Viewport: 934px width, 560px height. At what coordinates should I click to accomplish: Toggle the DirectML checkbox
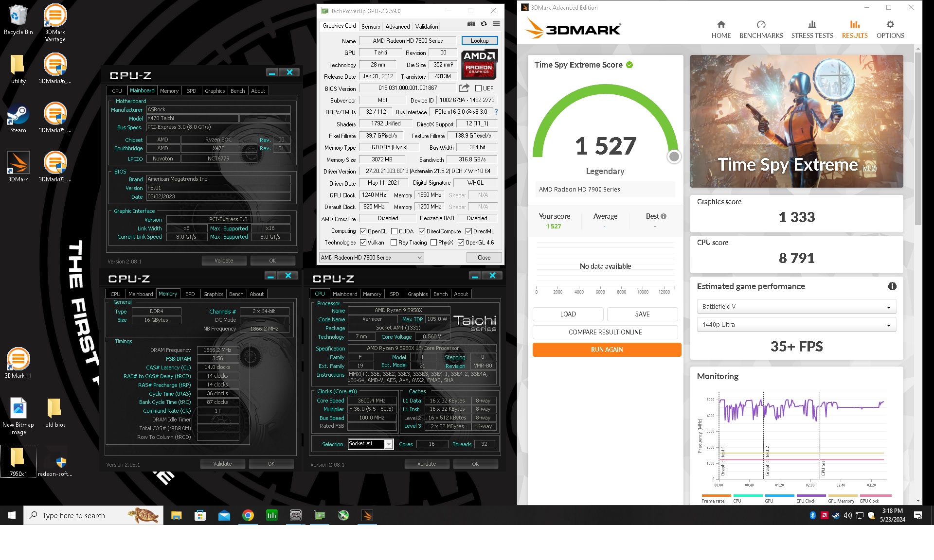pos(468,231)
